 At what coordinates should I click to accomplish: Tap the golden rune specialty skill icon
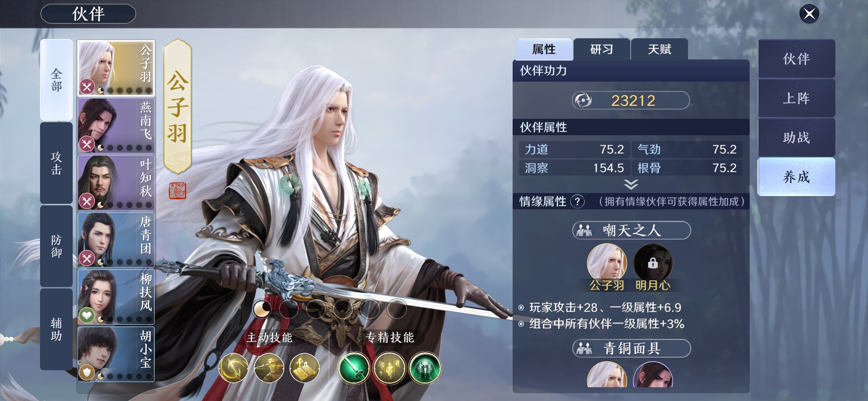tap(389, 368)
